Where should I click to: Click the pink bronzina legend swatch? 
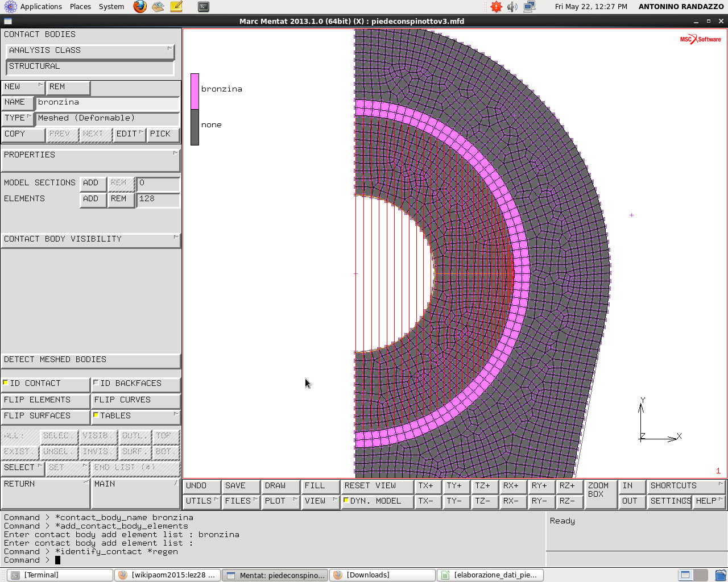click(195, 91)
